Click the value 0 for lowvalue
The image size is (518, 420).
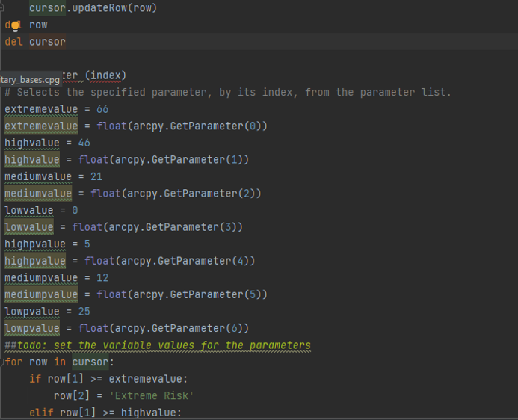tap(75, 210)
